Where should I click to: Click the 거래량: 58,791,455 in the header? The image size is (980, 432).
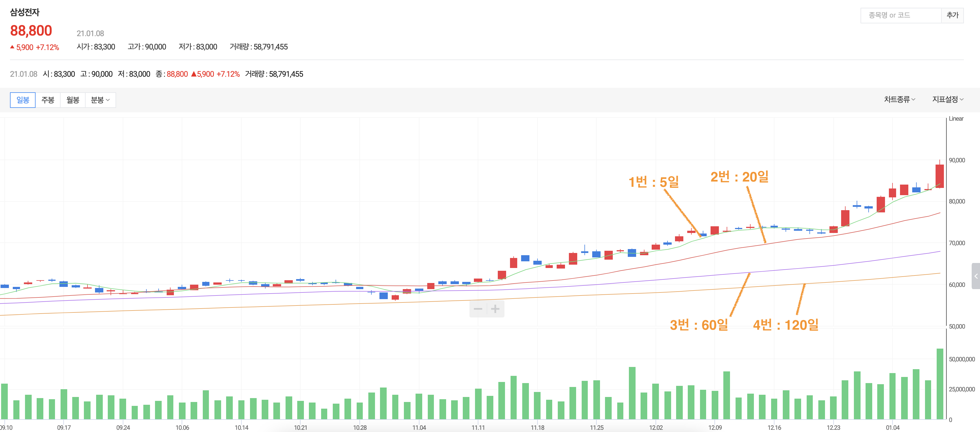tap(259, 47)
